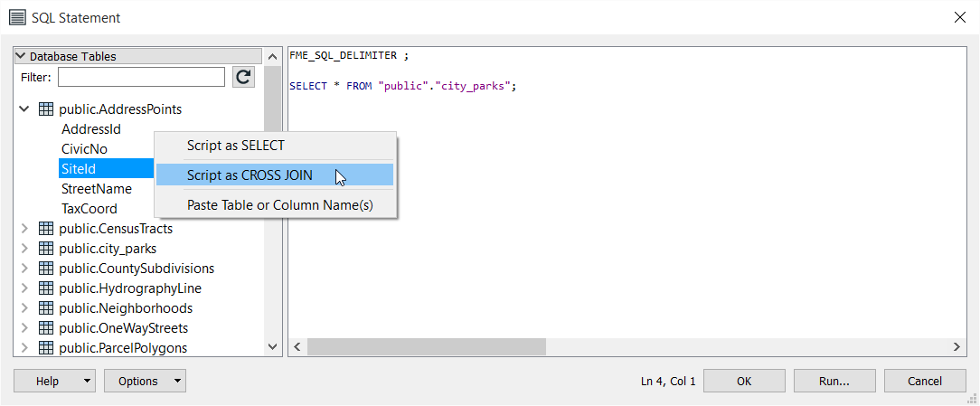Click the SQL editor scroll-left arrow
The width and height of the screenshot is (980, 406).
[x=297, y=346]
